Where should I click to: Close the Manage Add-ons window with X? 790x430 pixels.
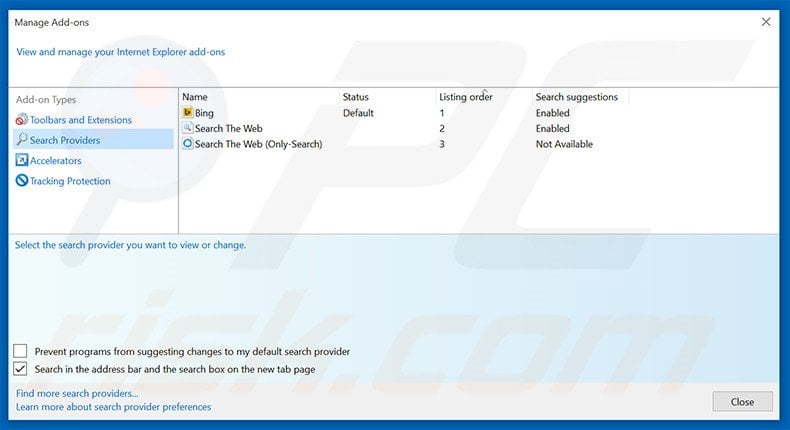point(766,22)
